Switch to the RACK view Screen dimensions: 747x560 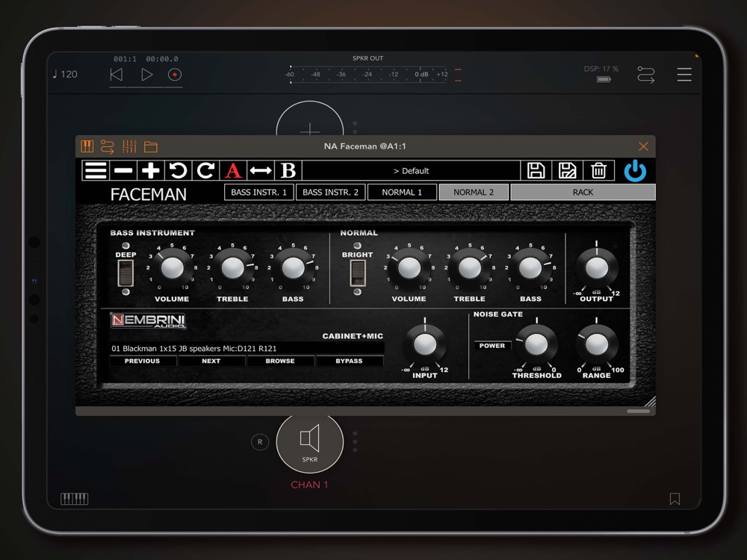583,193
